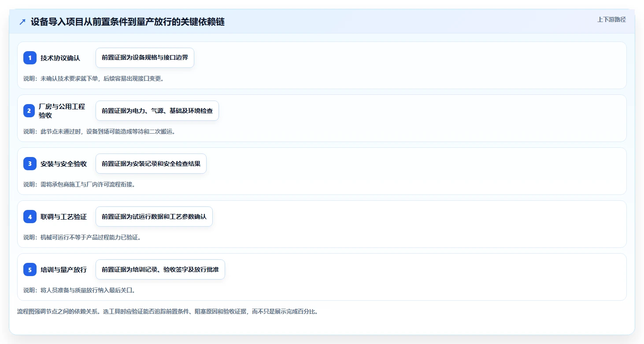Select the 安装与安全验收 step name

pyautogui.click(x=63, y=164)
